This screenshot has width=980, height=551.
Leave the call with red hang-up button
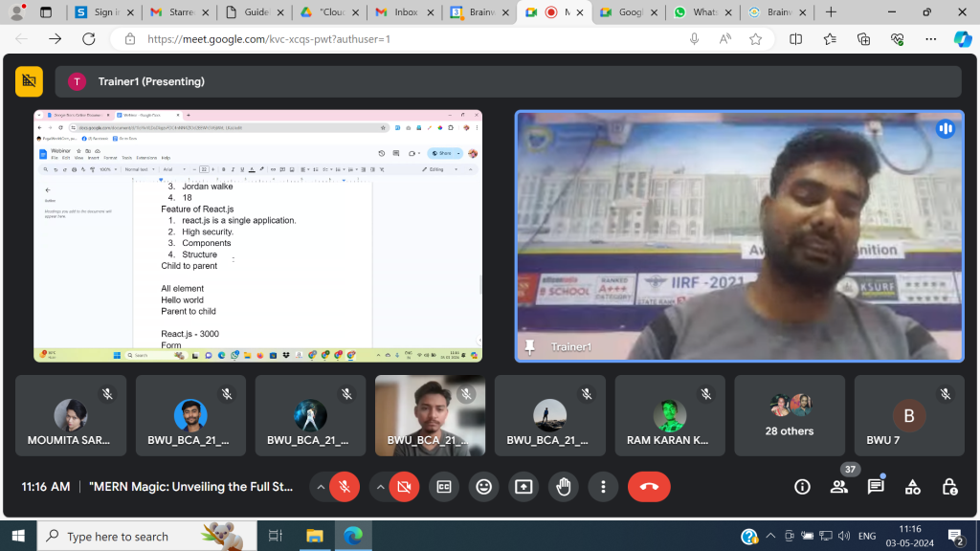pos(649,487)
